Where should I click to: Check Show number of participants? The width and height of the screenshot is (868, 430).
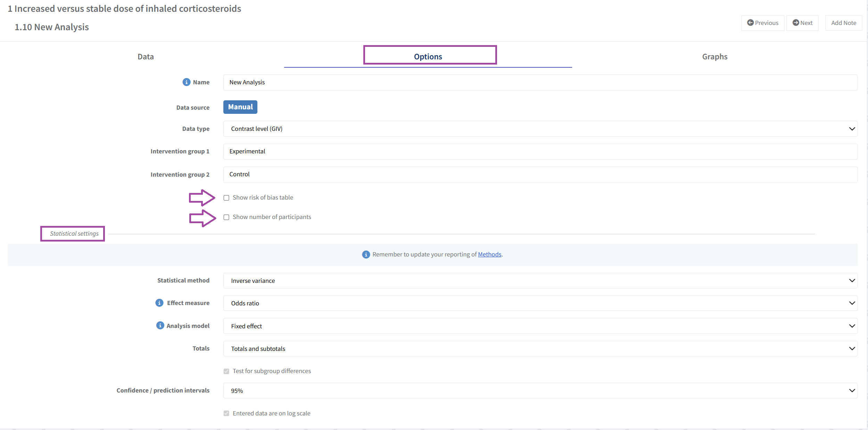pyautogui.click(x=226, y=217)
